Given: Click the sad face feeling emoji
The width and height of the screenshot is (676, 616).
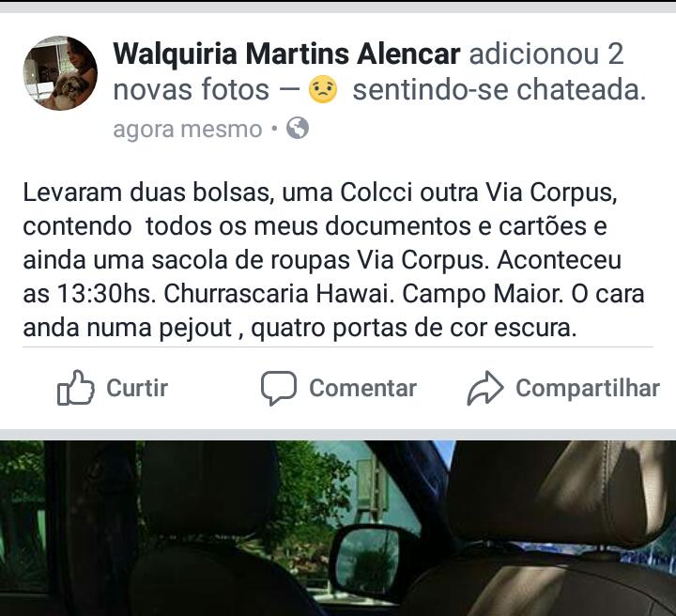Looking at the screenshot, I should (x=323, y=89).
